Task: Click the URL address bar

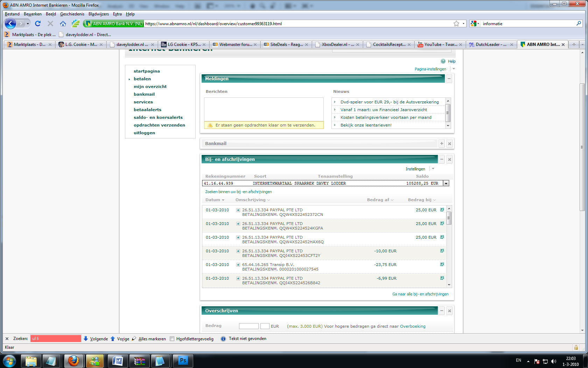Action: pyautogui.click(x=297, y=23)
